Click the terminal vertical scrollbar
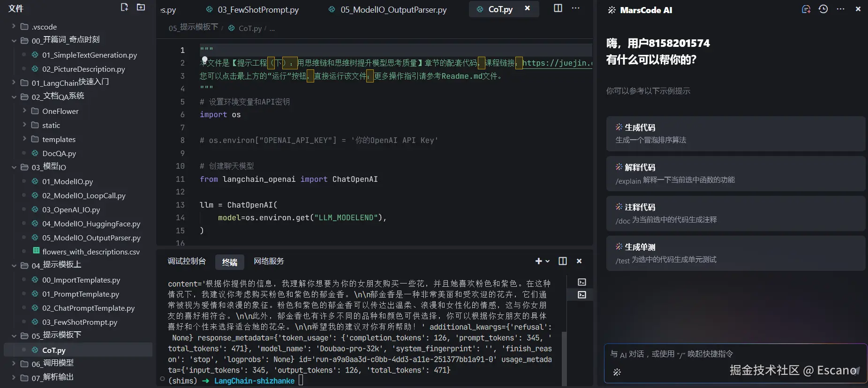868x388 pixels. pos(564,358)
